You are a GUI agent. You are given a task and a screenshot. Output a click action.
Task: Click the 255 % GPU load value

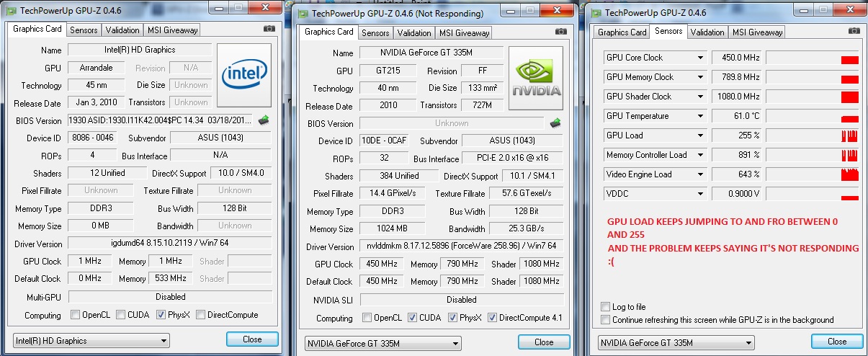(x=737, y=135)
